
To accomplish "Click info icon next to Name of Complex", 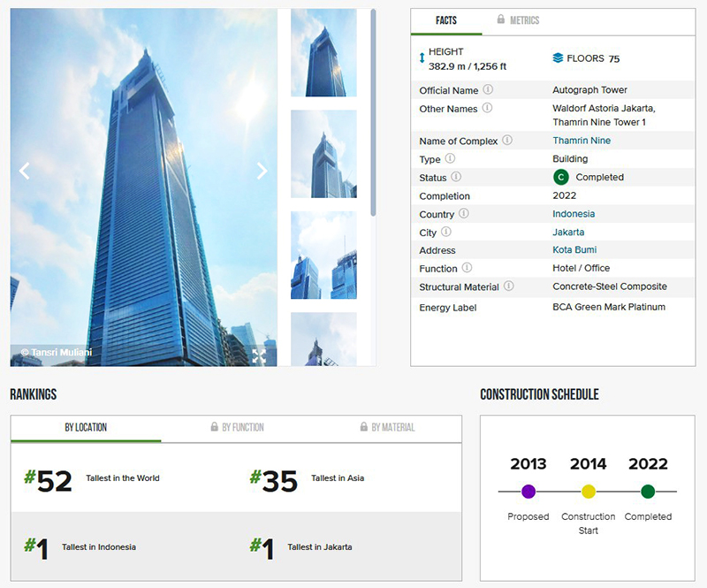I will pos(507,141).
